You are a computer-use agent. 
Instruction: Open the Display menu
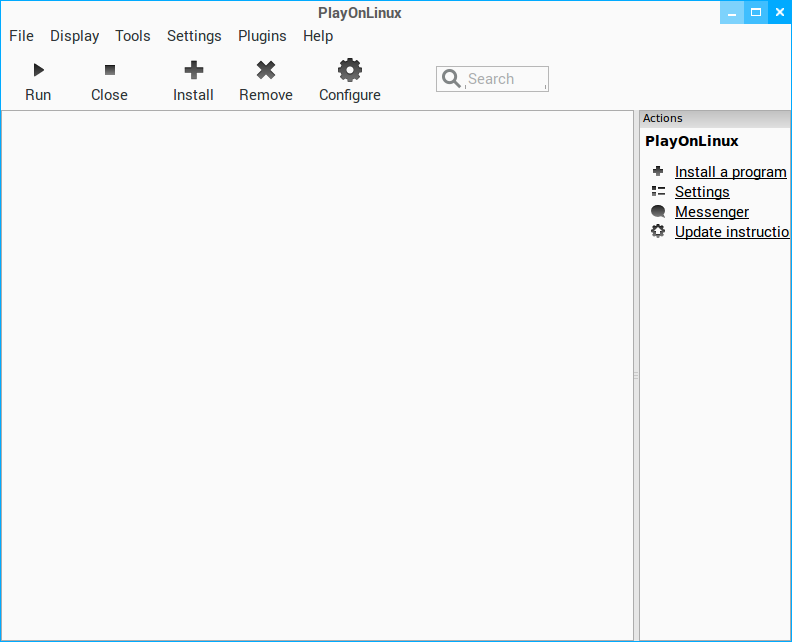(x=74, y=36)
